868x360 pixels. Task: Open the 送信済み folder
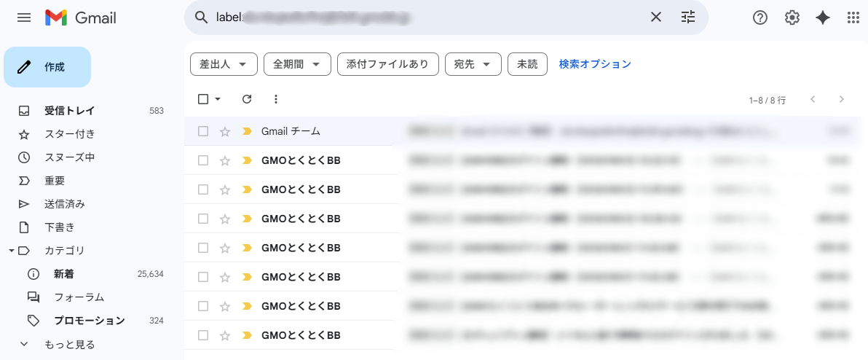[65, 204]
